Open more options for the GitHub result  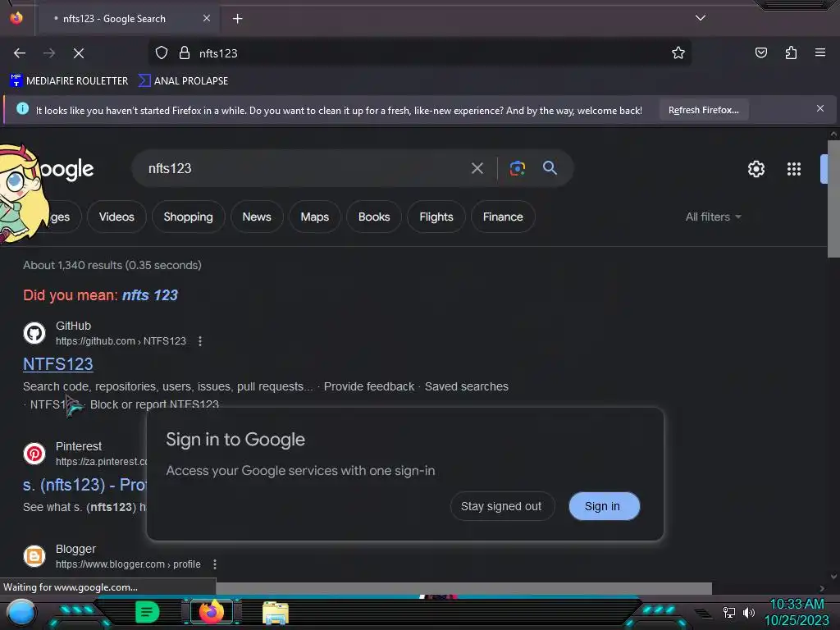point(200,341)
